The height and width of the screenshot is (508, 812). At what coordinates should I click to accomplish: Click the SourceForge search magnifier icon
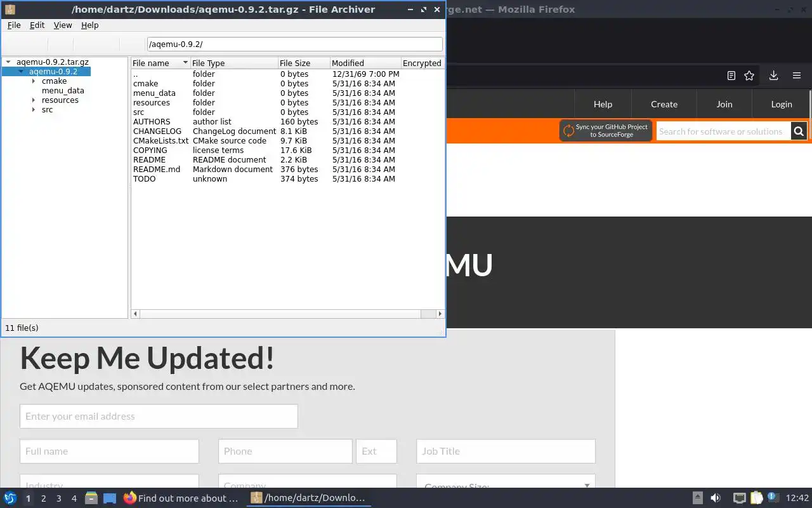point(799,131)
